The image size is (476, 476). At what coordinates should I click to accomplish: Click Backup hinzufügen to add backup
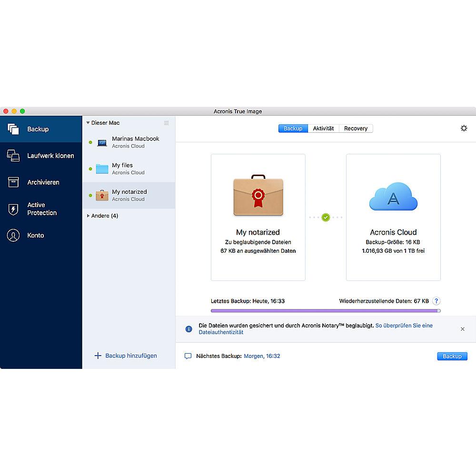point(126,356)
